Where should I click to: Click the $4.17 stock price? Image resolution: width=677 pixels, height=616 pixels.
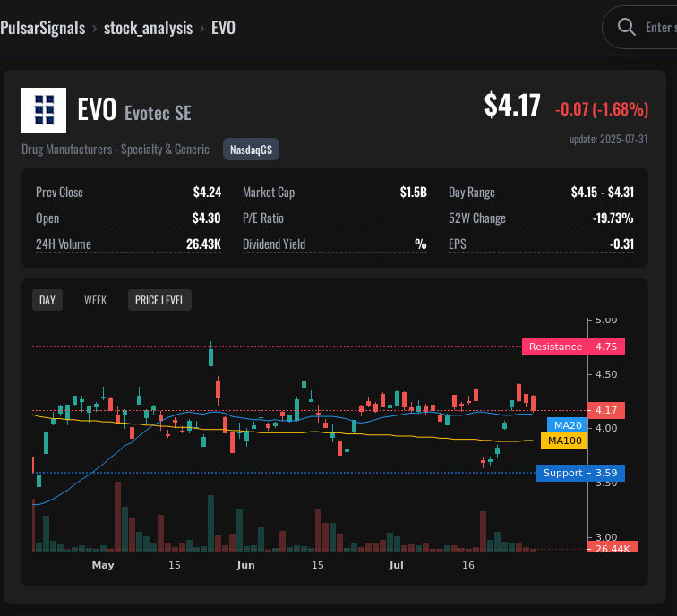click(512, 105)
